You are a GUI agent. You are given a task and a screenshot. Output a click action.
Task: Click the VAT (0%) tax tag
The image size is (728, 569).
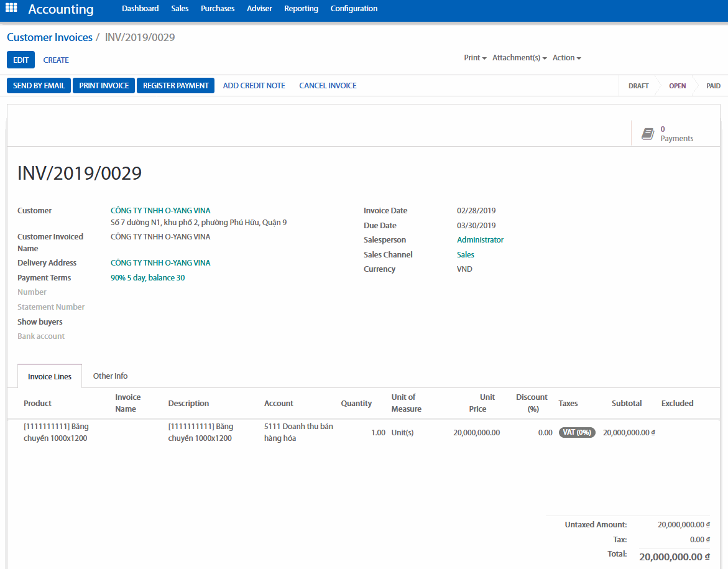pos(577,433)
